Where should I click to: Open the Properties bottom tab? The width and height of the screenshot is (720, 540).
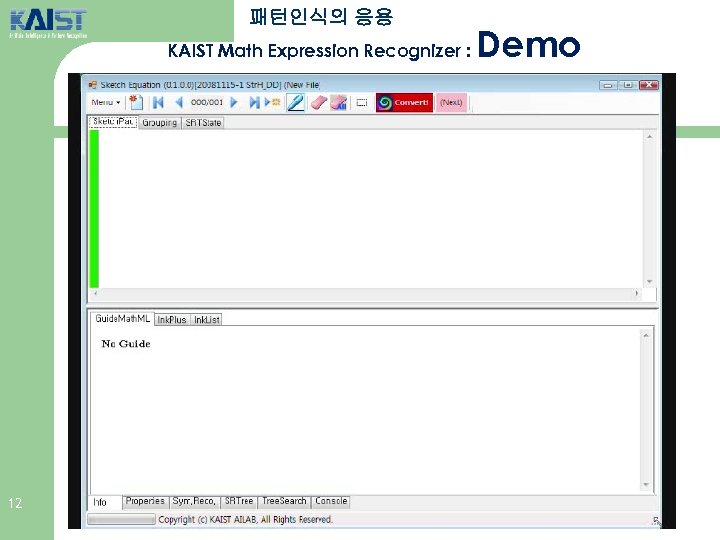[x=146, y=501]
